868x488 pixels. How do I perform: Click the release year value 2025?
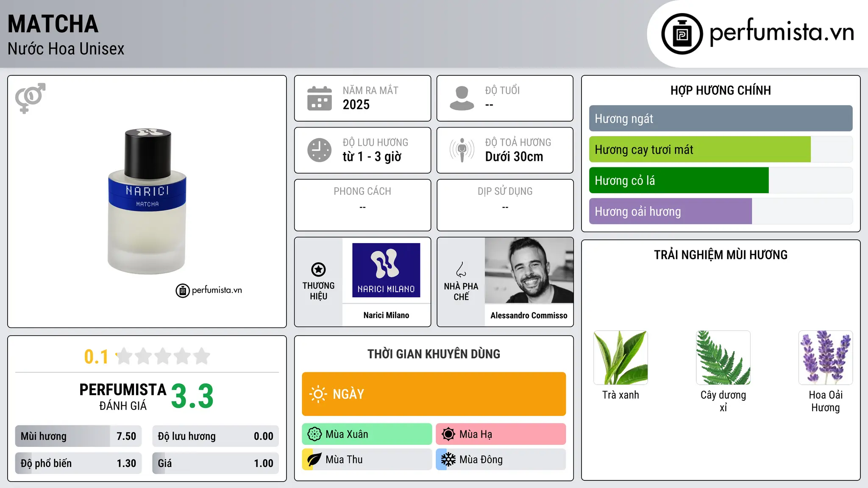(x=356, y=105)
